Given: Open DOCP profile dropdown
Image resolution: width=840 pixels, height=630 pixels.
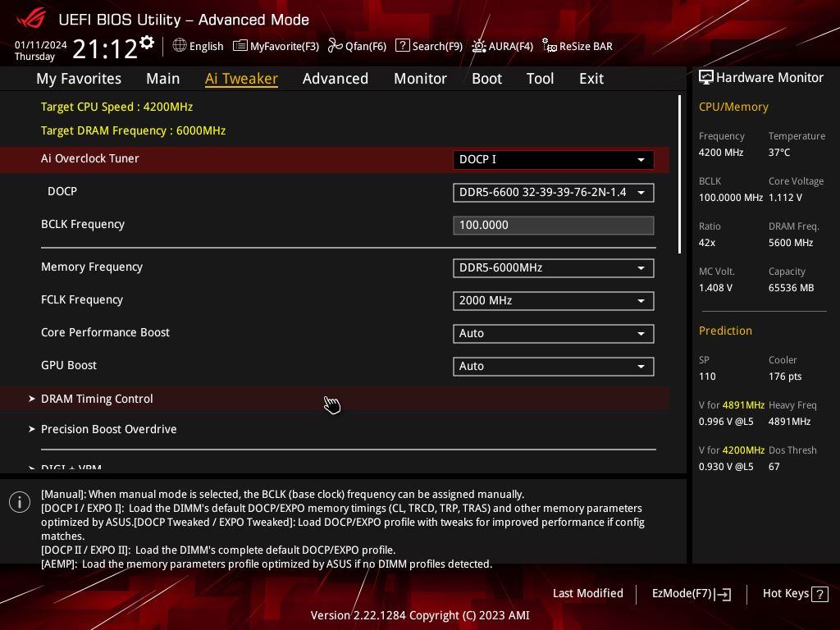Looking at the screenshot, I should pyautogui.click(x=554, y=193).
